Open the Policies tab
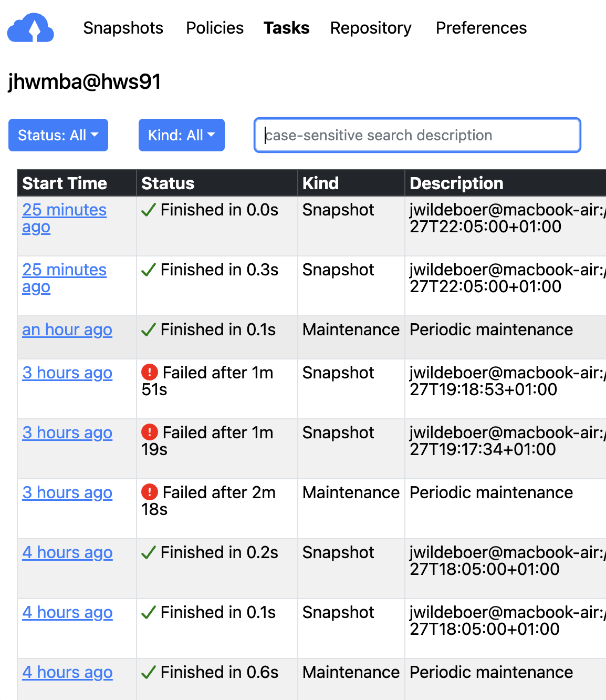 (x=215, y=28)
